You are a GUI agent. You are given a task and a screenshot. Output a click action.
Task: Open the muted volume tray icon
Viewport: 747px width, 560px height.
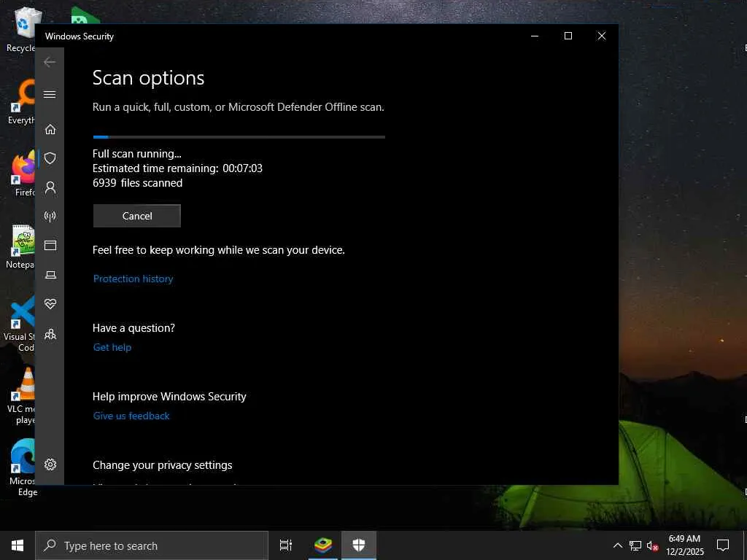(x=652, y=545)
